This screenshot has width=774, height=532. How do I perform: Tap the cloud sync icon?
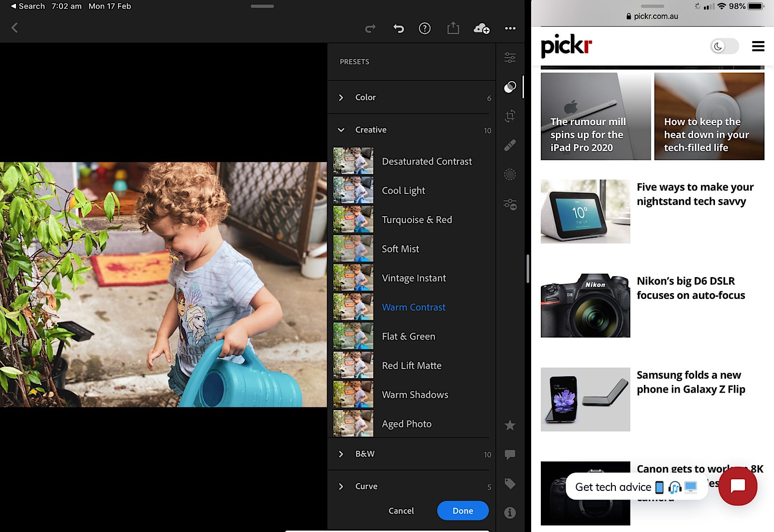(481, 29)
